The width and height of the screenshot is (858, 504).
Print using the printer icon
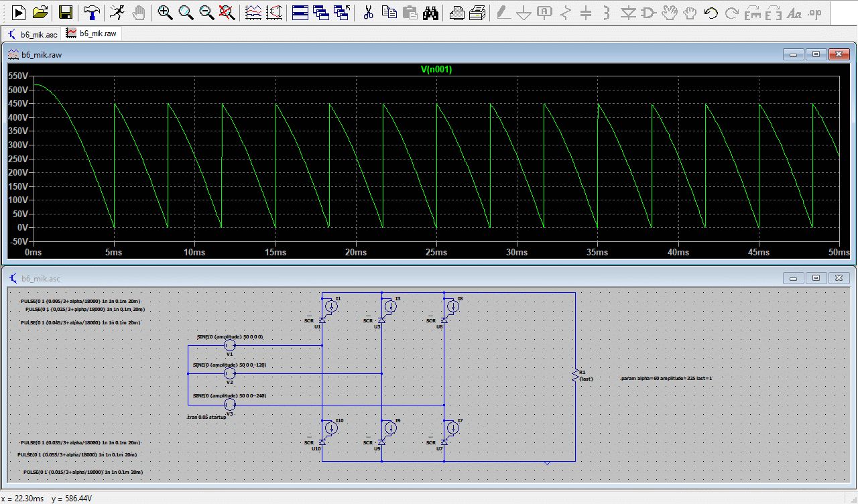[456, 12]
